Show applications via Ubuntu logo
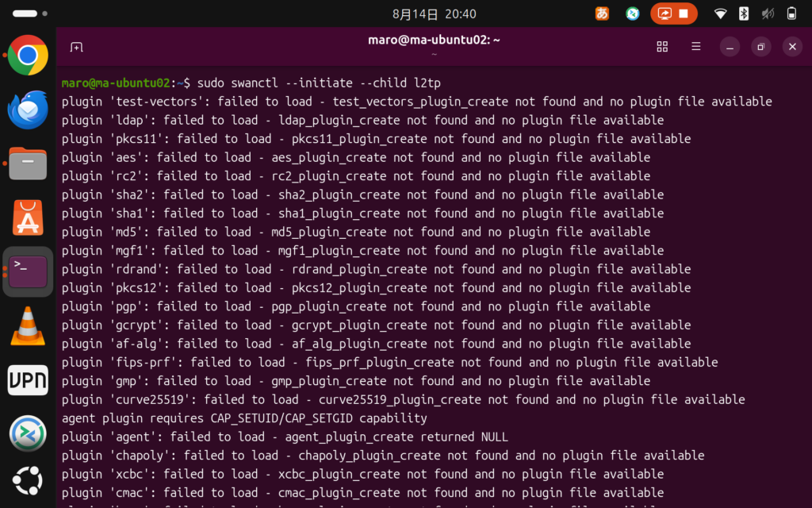This screenshot has width=812, height=508. pyautogui.click(x=28, y=481)
